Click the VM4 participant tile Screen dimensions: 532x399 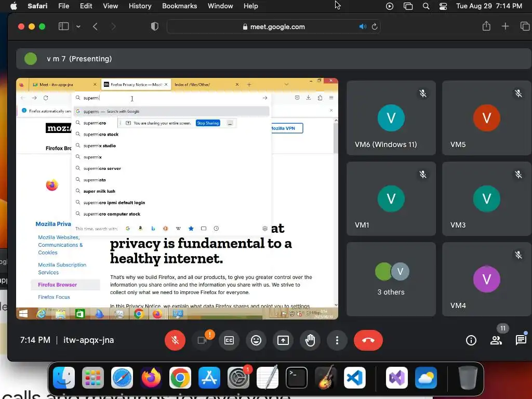click(487, 279)
